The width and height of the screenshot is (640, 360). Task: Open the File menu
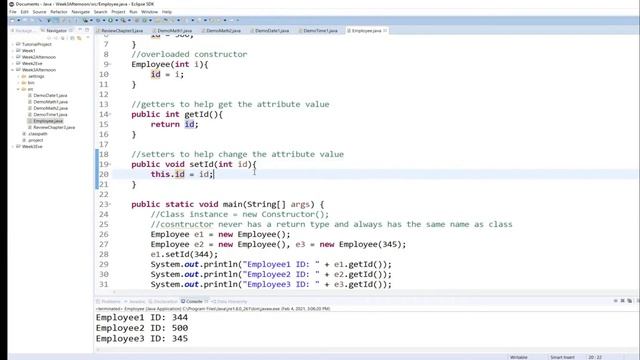[13, 12]
